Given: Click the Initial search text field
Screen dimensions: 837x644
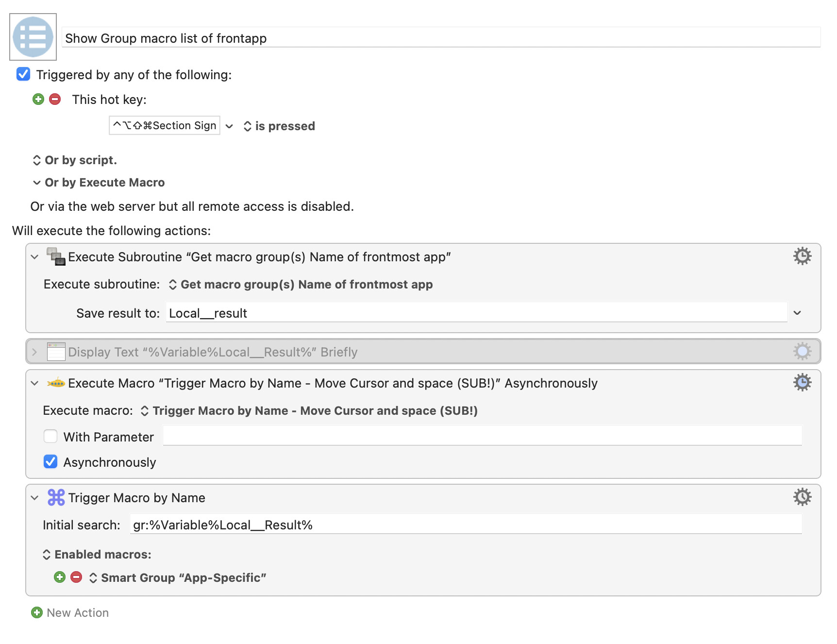Looking at the screenshot, I should [466, 525].
